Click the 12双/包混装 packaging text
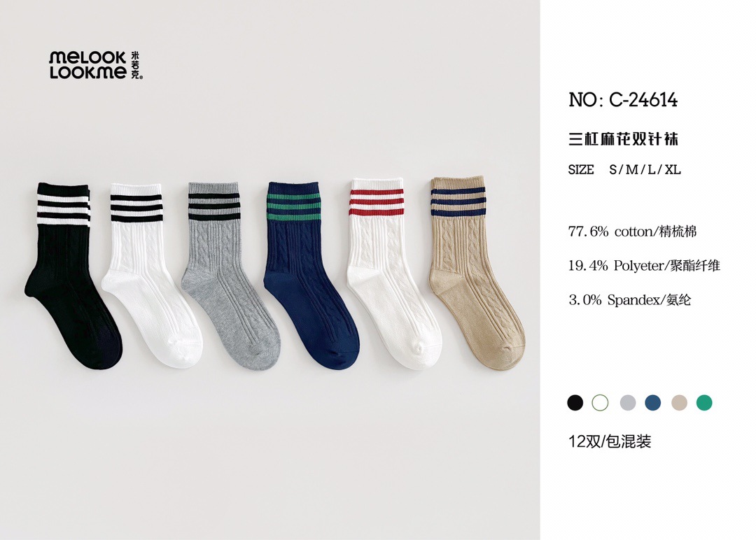Viewport: 756px width, 540px height. (610, 441)
